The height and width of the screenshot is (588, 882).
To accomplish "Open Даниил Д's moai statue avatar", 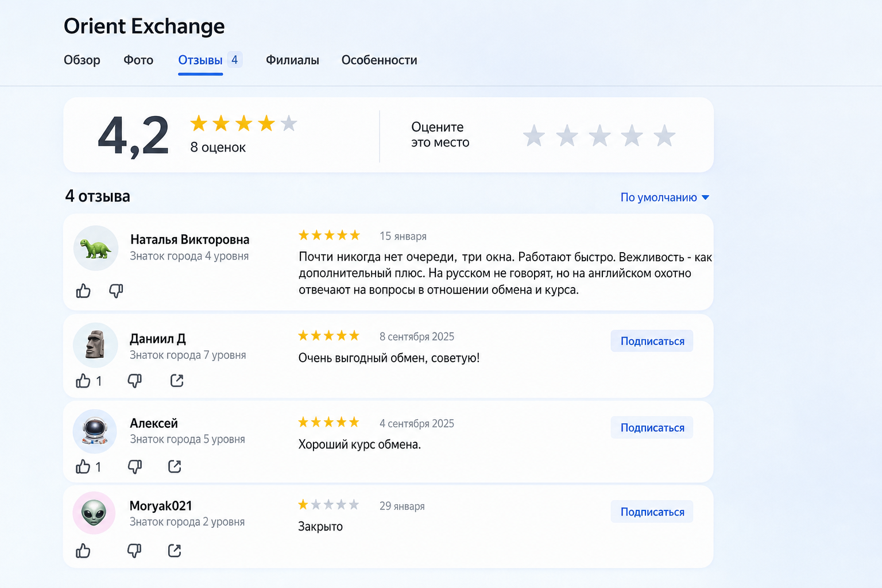I will point(95,345).
